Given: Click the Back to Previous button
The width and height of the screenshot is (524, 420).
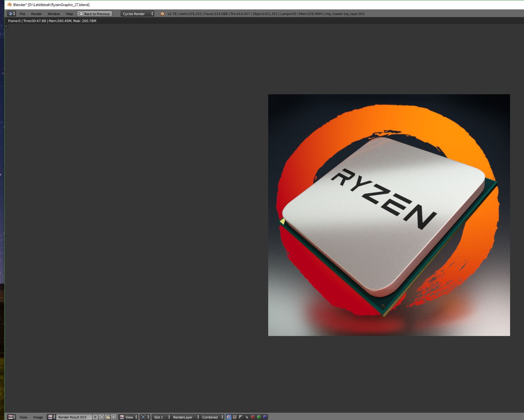Looking at the screenshot, I should click(95, 14).
